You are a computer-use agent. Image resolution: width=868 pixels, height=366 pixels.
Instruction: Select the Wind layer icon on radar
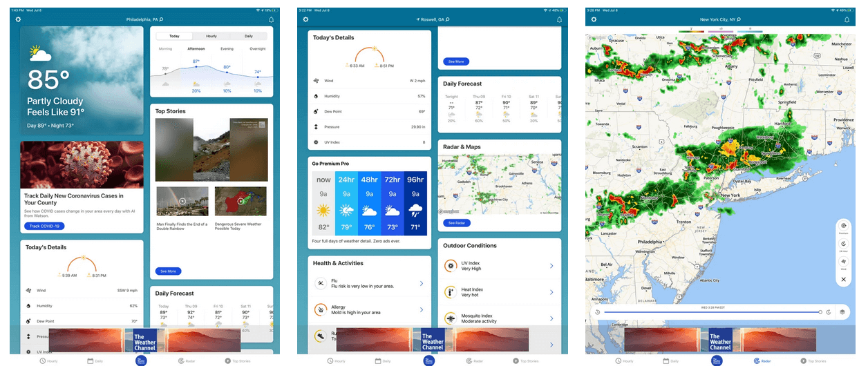tap(843, 262)
